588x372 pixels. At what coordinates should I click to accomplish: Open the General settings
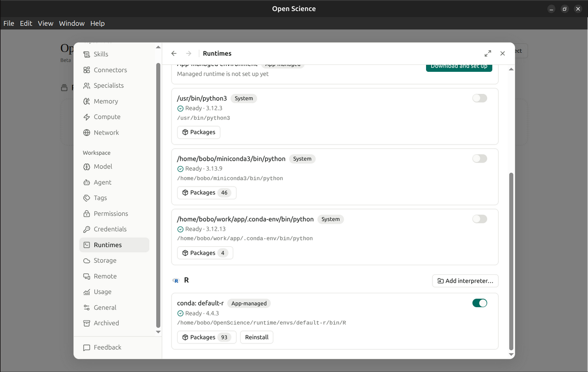pyautogui.click(x=114, y=308)
